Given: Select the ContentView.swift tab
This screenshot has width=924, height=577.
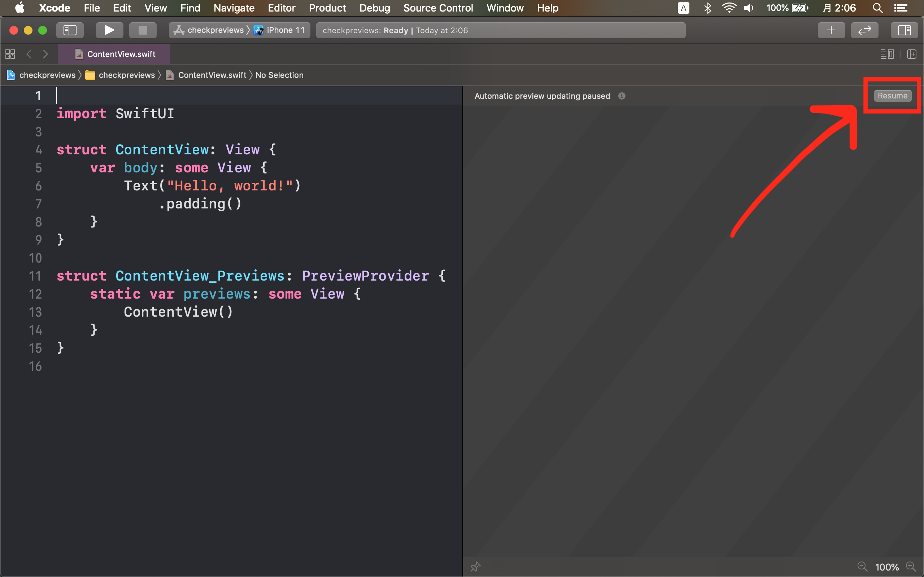Looking at the screenshot, I should [121, 54].
